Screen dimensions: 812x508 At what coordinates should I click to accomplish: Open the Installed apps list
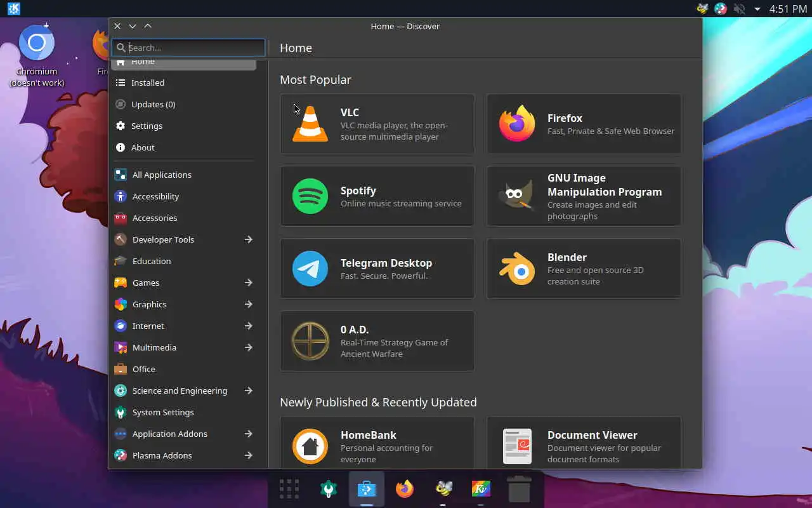click(x=184, y=83)
